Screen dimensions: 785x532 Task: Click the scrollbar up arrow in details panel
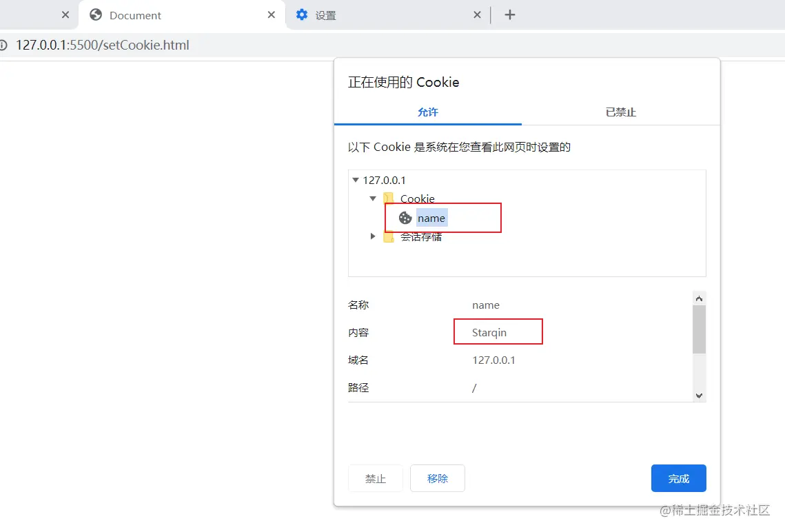click(699, 298)
